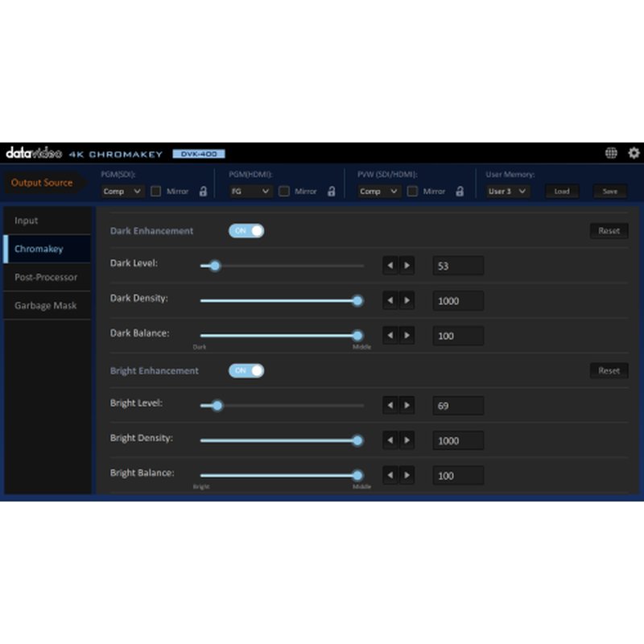
Task: Decrease Bright Balance with left arrow
Action: [x=390, y=476]
